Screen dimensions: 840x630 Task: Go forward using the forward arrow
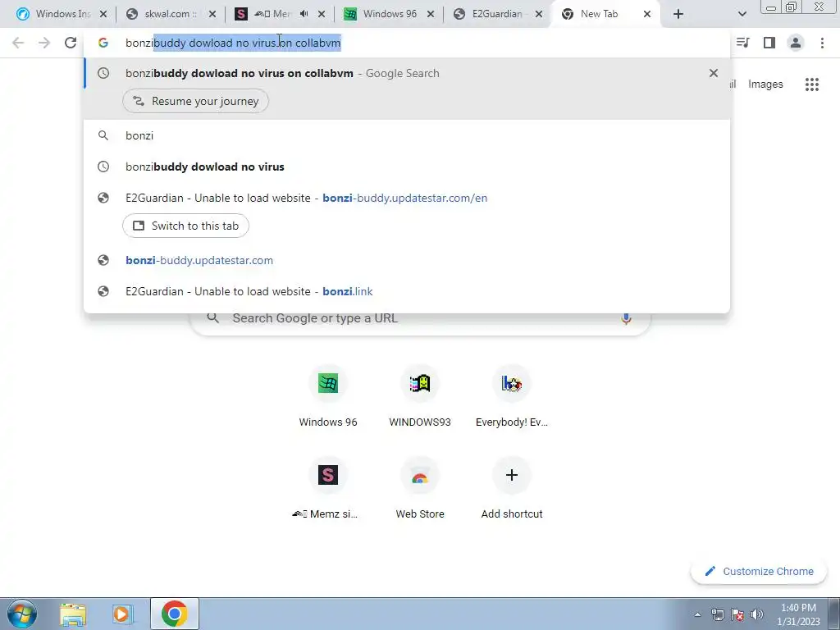coord(44,43)
